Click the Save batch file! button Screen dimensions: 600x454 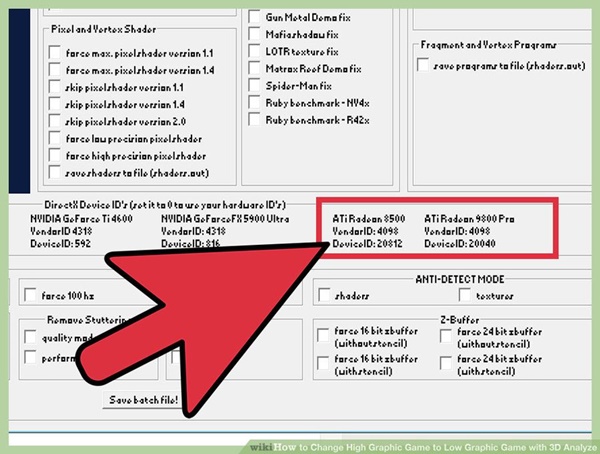tap(143, 400)
